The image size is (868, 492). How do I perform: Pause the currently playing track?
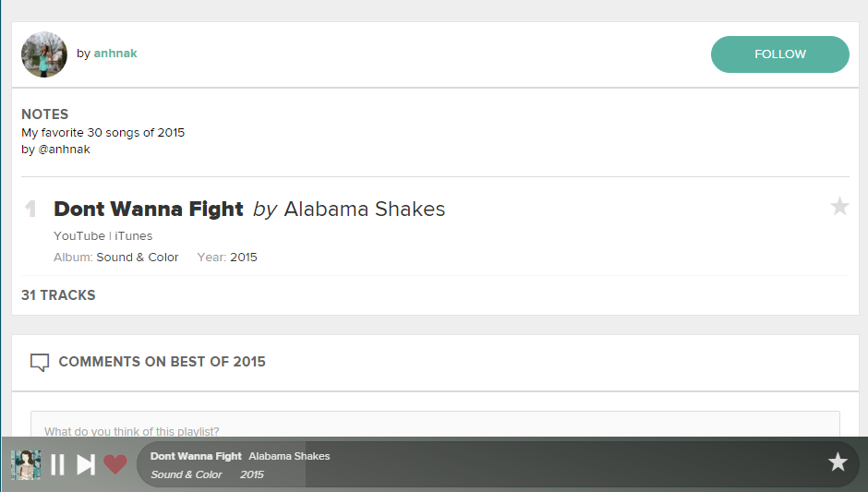click(57, 464)
